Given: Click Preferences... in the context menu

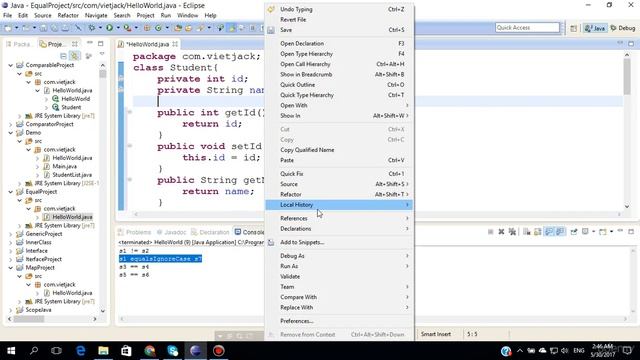Looking at the screenshot, I should point(339,321).
